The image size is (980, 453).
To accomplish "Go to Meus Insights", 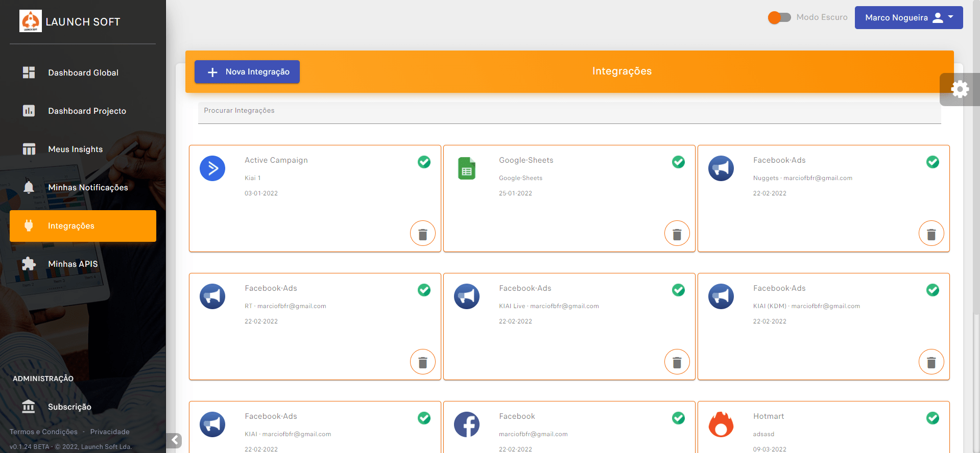I will coord(83,149).
